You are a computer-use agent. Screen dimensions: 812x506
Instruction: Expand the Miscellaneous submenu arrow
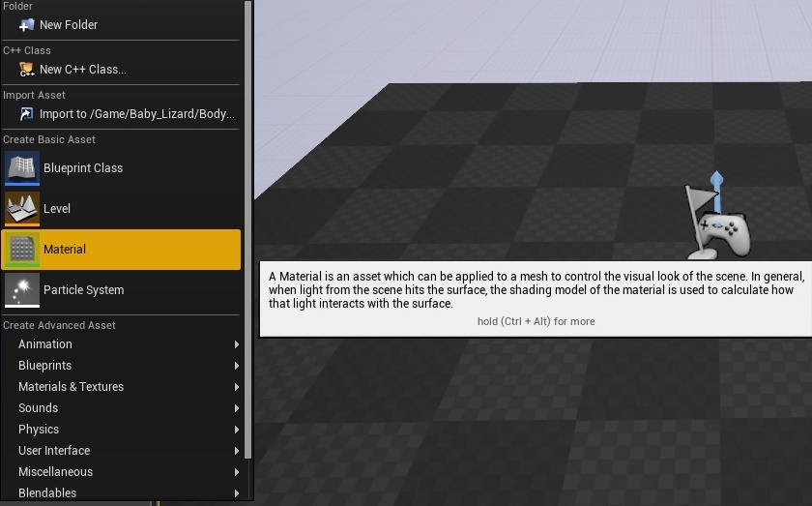click(x=237, y=472)
